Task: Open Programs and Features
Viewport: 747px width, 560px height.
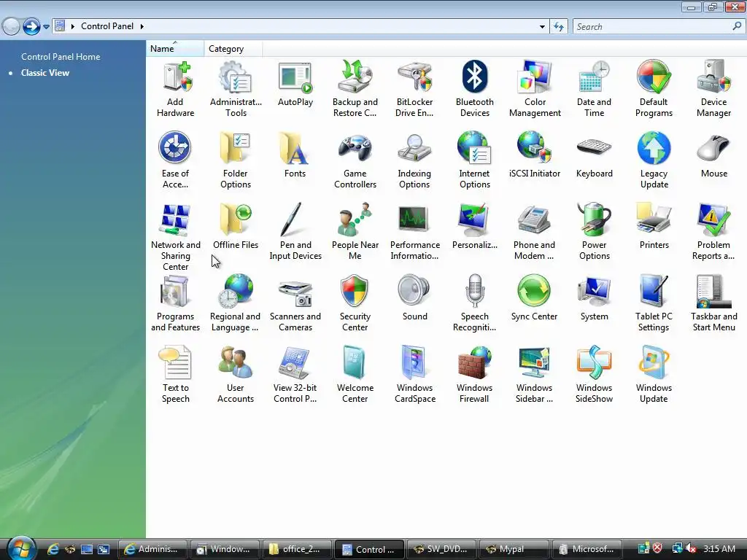Action: tap(175, 303)
